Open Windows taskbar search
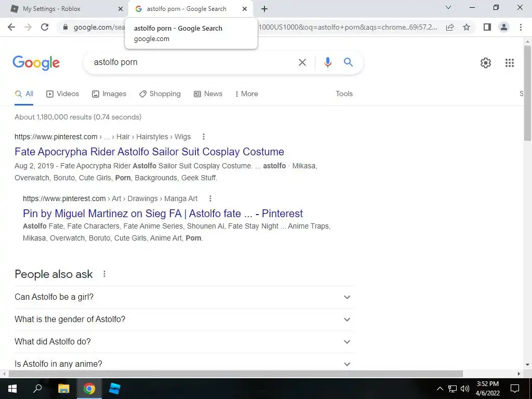 tap(37, 389)
